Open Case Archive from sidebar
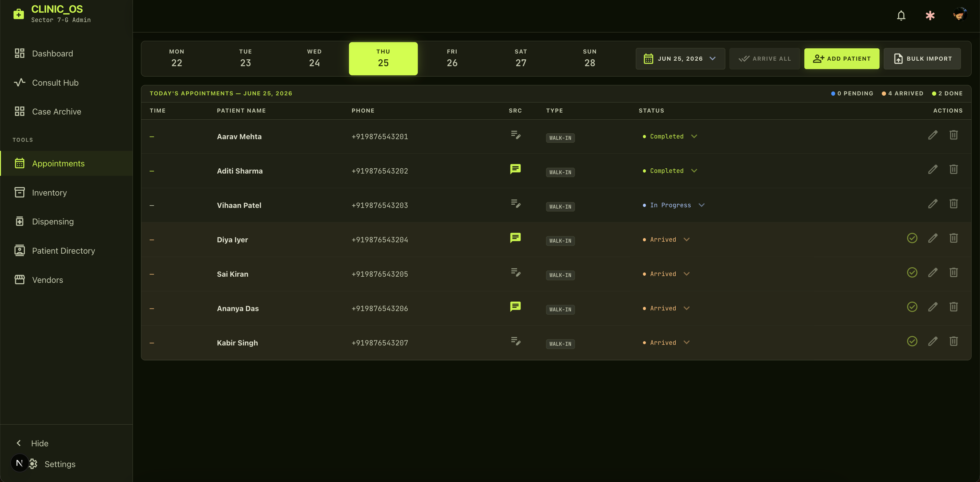This screenshot has width=980, height=482. [66, 112]
